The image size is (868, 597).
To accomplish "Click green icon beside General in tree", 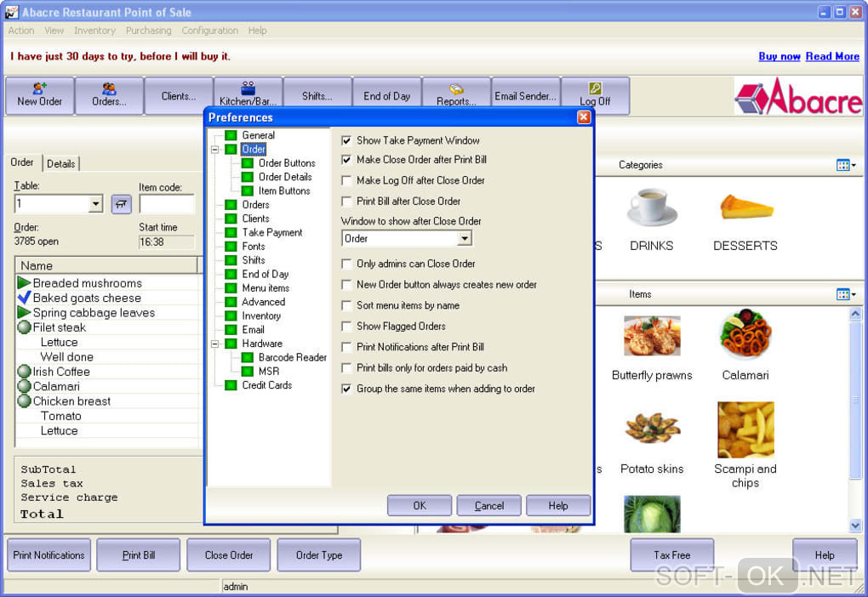I will (231, 135).
